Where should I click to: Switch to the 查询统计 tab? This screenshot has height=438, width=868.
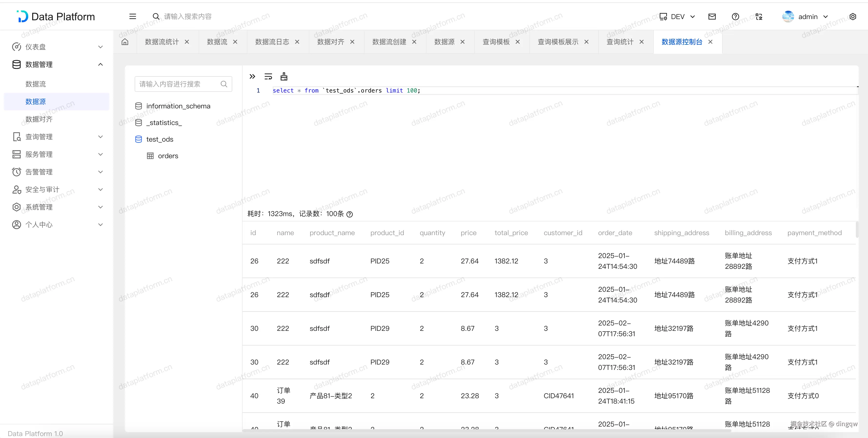[620, 42]
